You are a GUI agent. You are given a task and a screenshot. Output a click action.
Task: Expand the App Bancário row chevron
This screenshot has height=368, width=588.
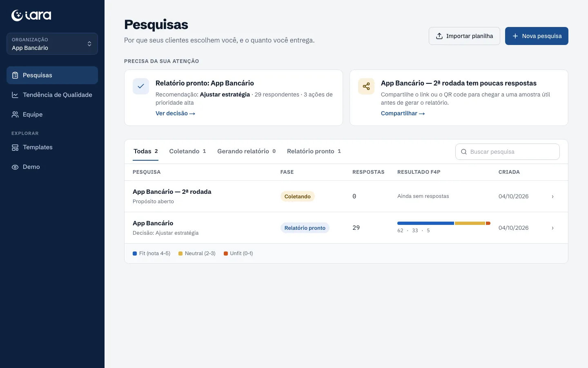click(x=553, y=228)
